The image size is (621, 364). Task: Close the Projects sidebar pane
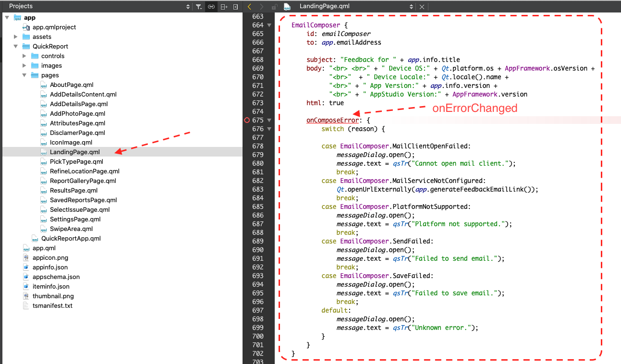pyautogui.click(x=235, y=6)
